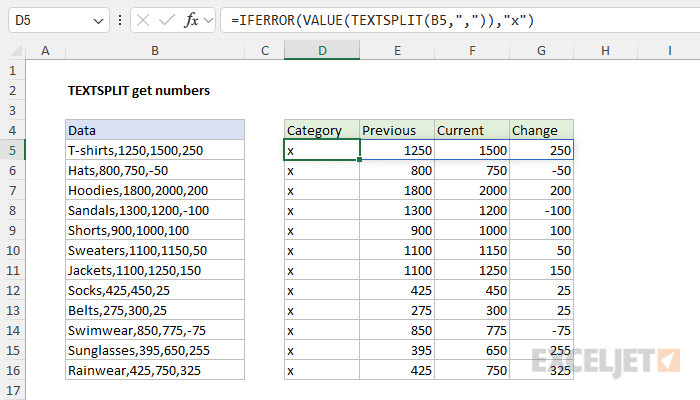Select row 5 header
Screen dimensions: 700x400
click(12, 150)
